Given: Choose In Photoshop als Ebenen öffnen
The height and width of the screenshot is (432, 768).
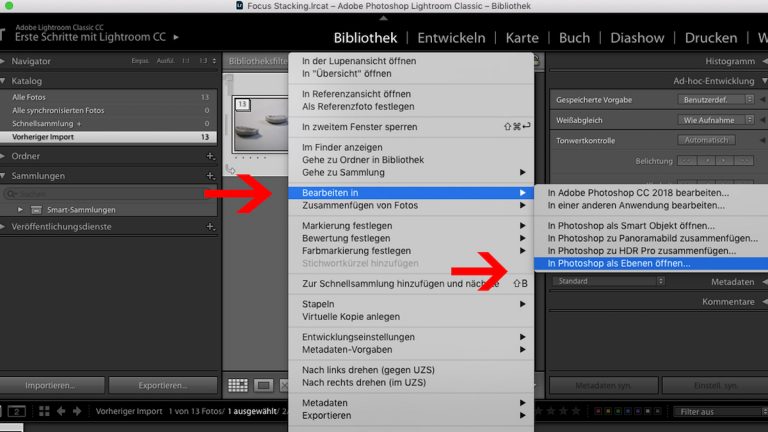Looking at the screenshot, I should [618, 264].
